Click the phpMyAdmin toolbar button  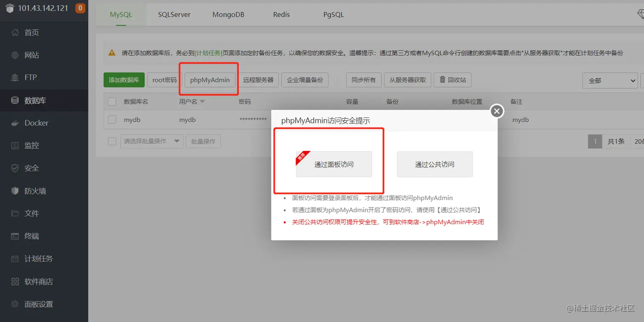[210, 80]
